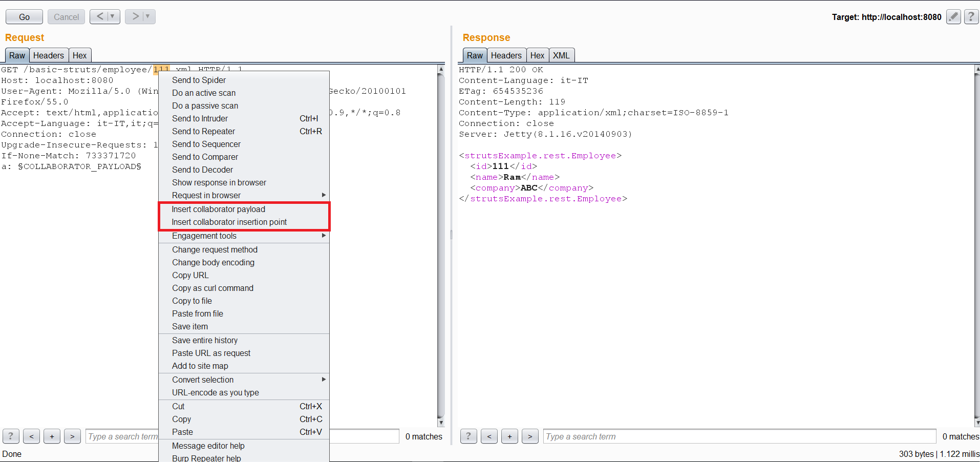
Task: Open response search help icon
Action: coord(468,436)
